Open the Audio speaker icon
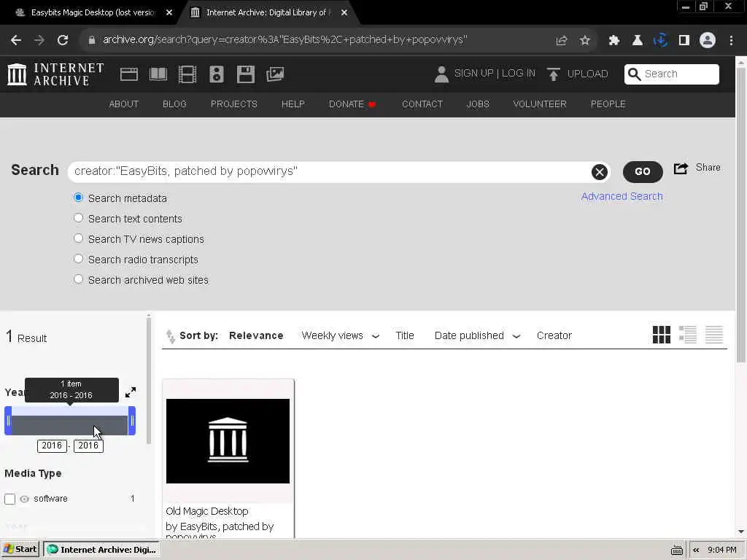 216,74
